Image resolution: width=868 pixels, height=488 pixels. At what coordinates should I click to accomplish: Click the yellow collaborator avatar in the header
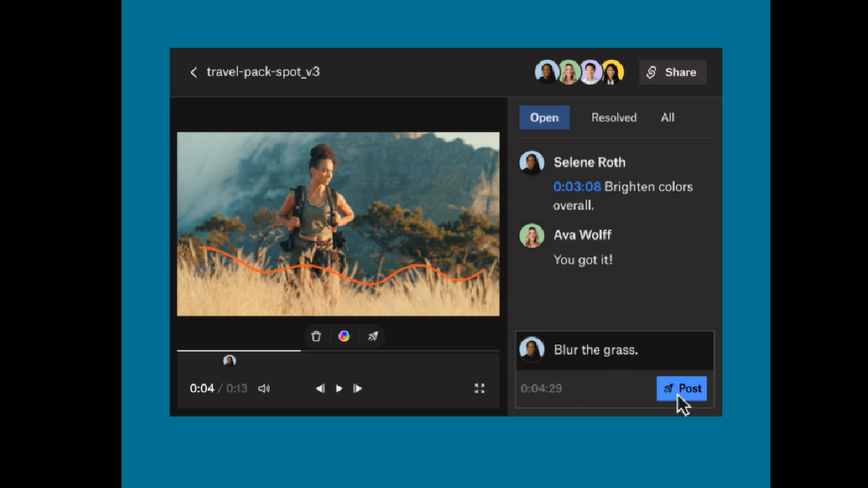pyautogui.click(x=613, y=72)
